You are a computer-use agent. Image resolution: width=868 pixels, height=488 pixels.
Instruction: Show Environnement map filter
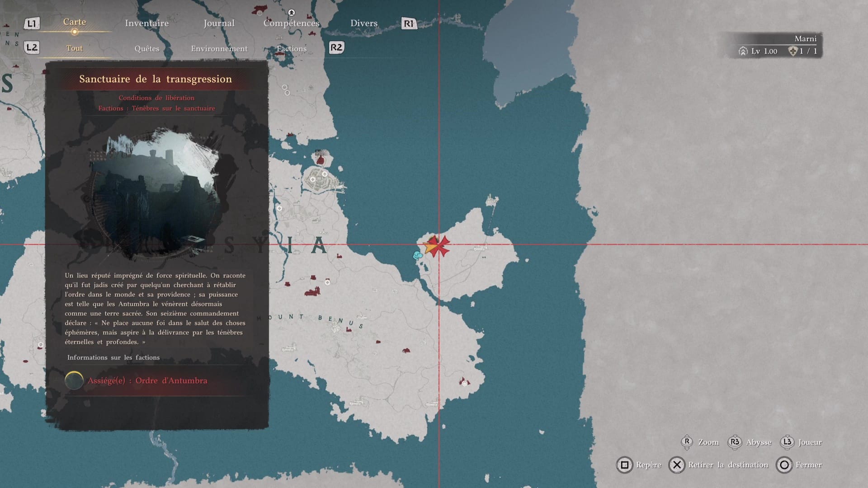219,48
